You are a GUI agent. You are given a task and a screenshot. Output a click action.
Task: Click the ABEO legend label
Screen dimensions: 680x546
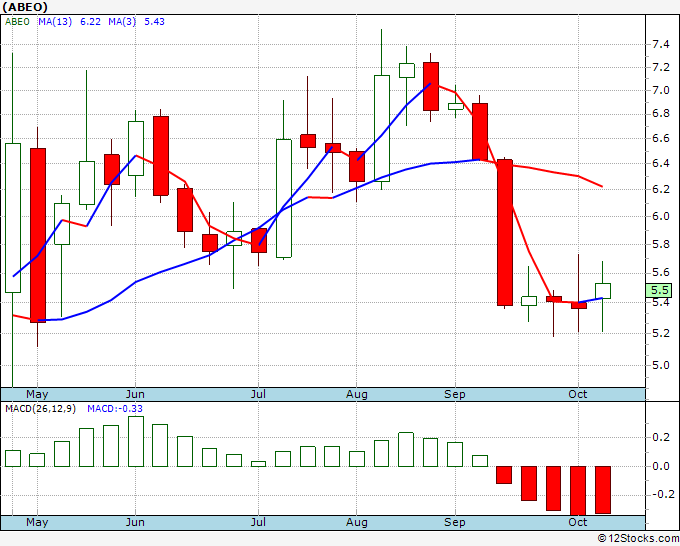17,22
